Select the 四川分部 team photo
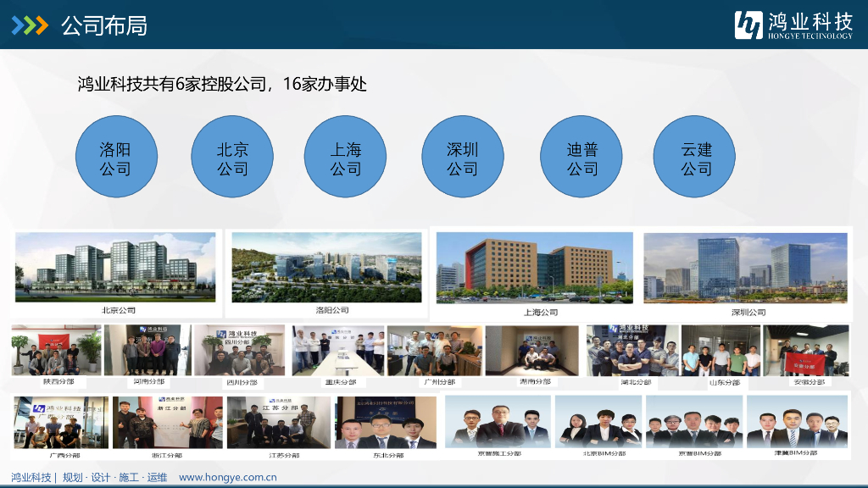Screen dimensions: 868x488 click(239, 350)
